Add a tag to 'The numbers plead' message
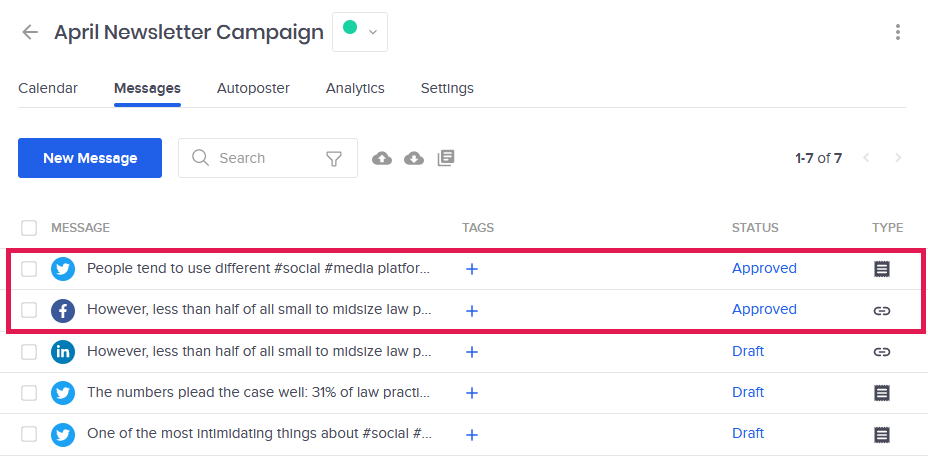 pos(472,393)
